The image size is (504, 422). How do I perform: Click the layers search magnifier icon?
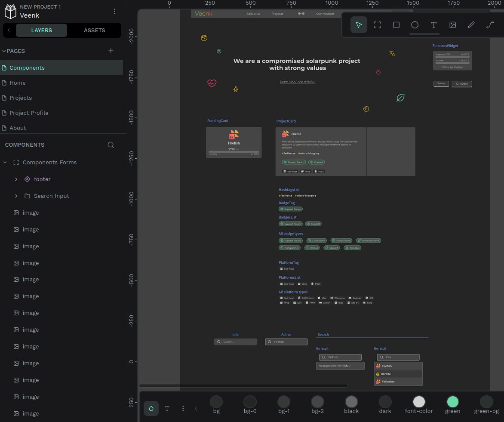pos(111,145)
